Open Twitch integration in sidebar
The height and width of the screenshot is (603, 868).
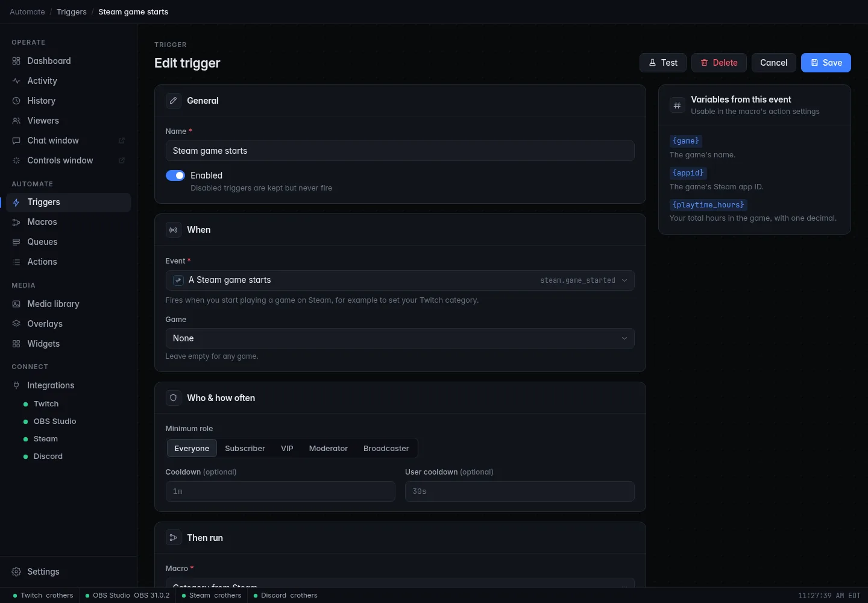pyautogui.click(x=46, y=404)
